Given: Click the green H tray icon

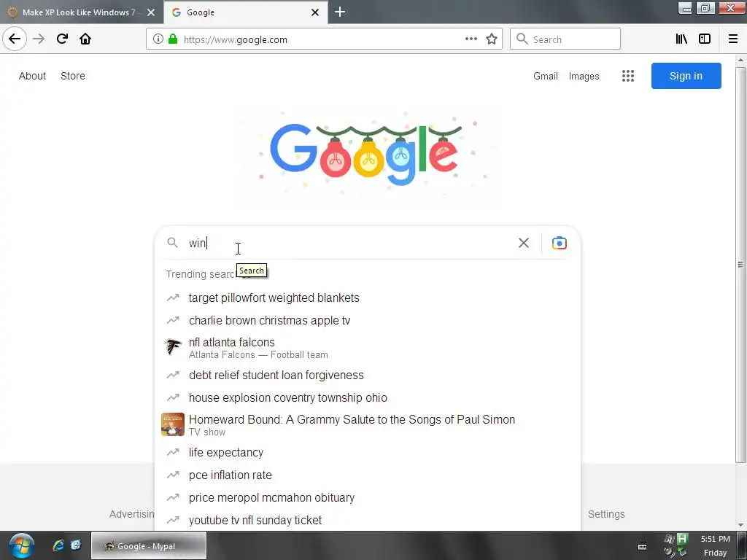Looking at the screenshot, I should (682, 539).
